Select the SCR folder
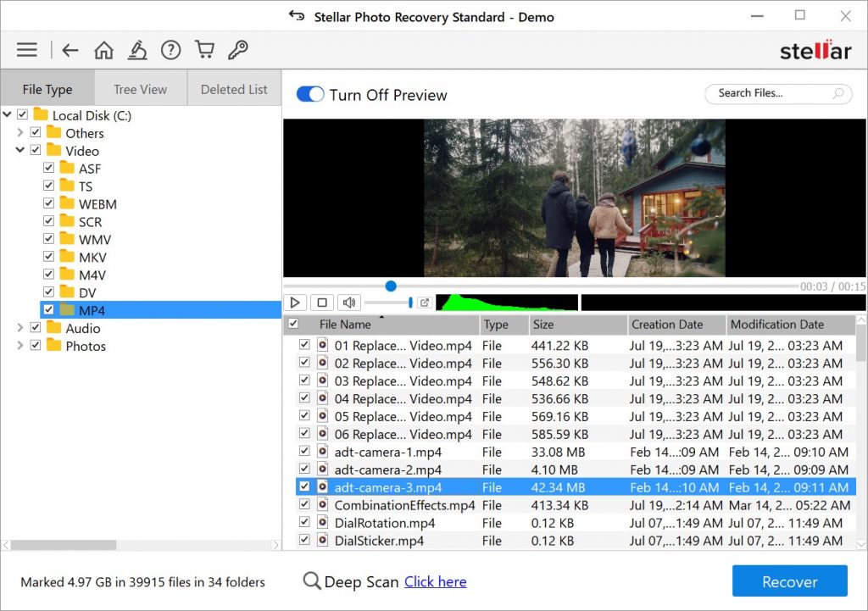This screenshot has width=868, height=611. click(x=90, y=222)
